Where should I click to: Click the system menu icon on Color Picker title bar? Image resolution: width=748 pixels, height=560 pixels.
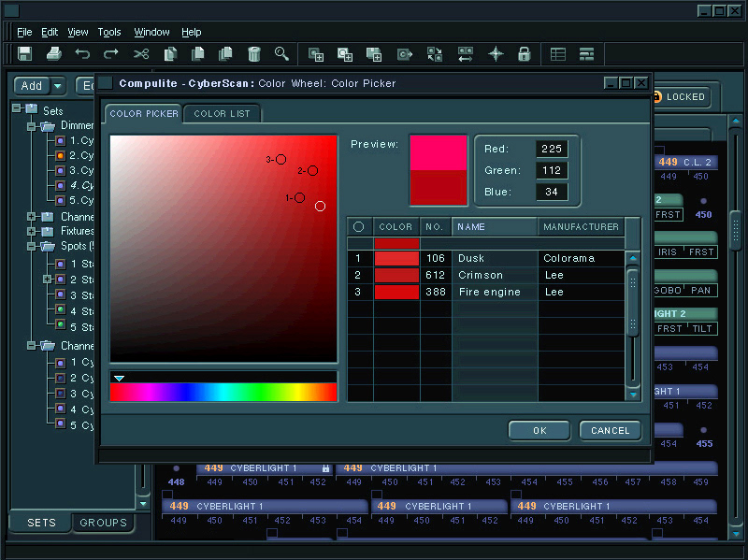click(106, 83)
